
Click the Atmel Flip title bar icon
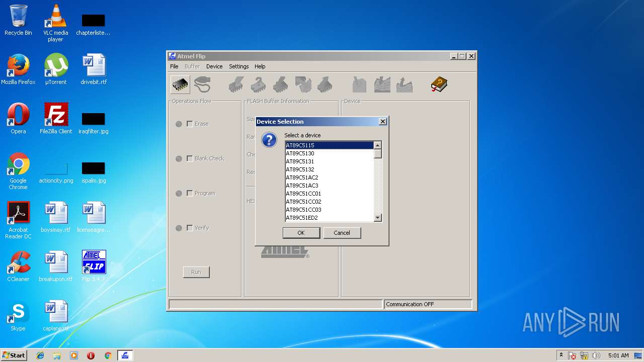click(x=172, y=56)
